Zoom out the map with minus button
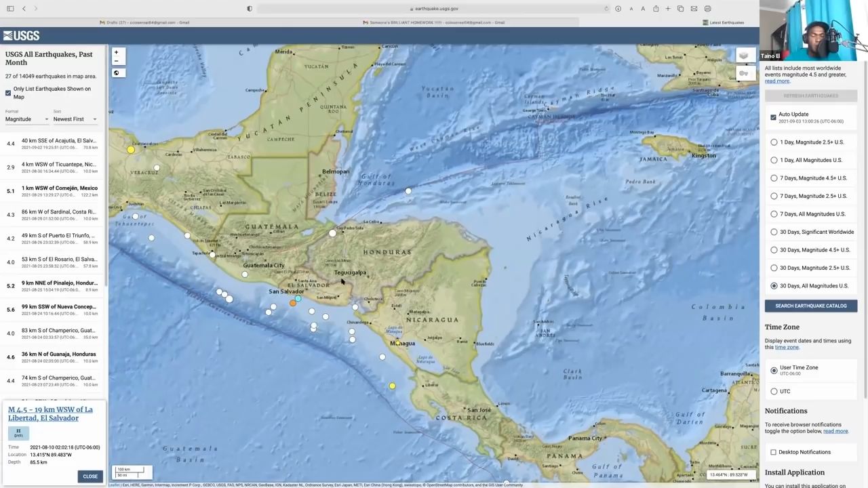 click(x=116, y=61)
